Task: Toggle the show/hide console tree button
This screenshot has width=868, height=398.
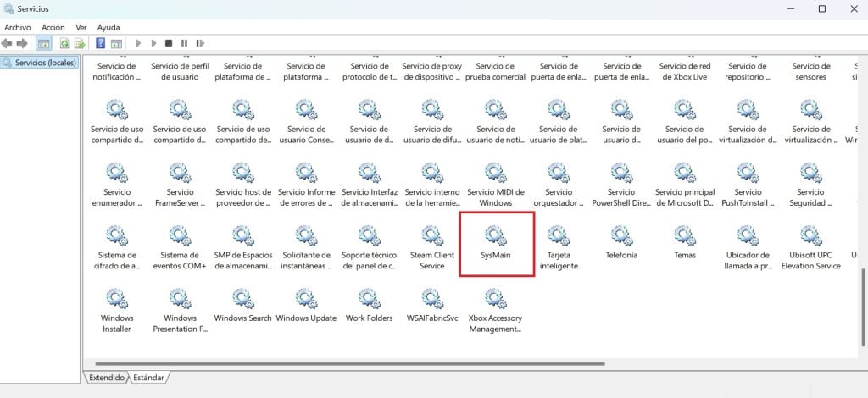Action: 44,43
